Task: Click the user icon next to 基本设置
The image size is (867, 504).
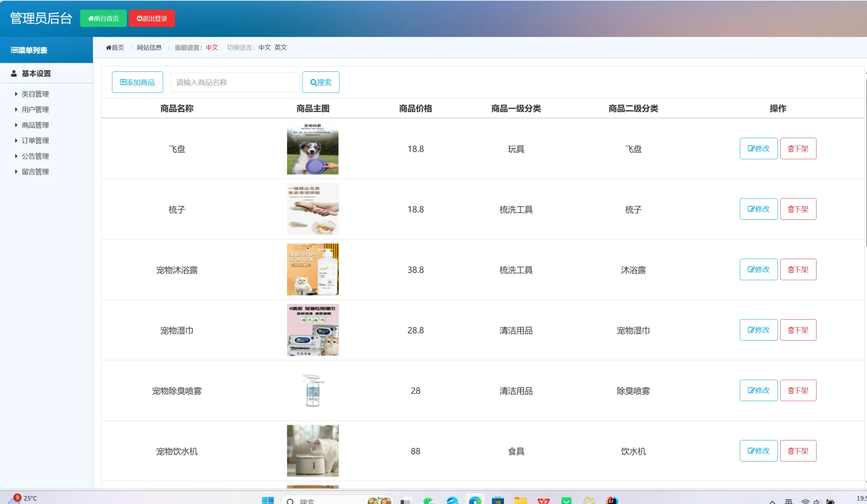Action: 13,73
